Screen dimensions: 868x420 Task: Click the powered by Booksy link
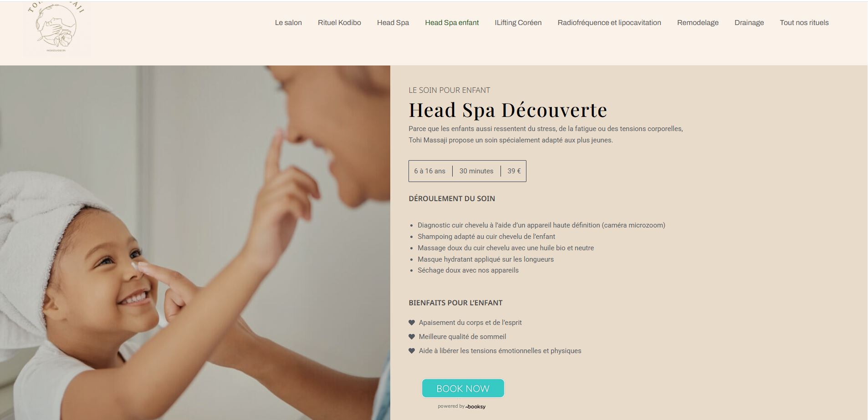pyautogui.click(x=462, y=406)
